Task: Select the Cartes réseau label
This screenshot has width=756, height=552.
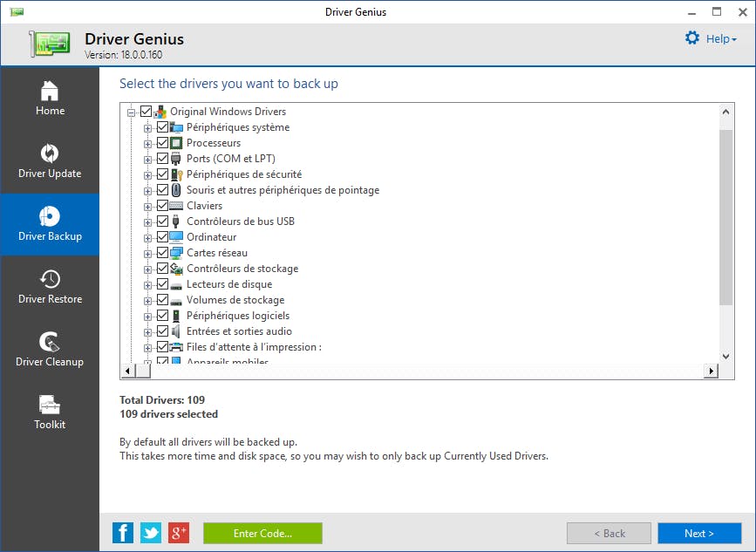Action: coord(217,253)
